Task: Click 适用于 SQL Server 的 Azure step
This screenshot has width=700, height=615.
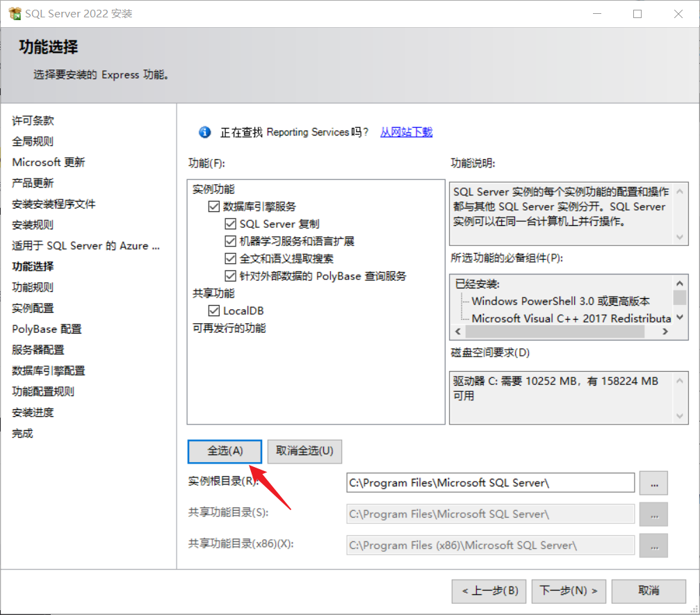Action: point(86,245)
